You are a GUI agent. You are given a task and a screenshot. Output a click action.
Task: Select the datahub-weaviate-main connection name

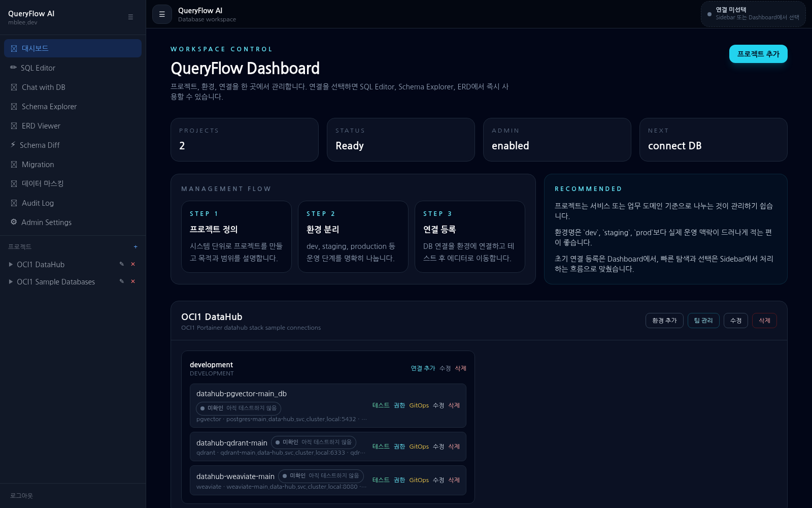point(235,477)
